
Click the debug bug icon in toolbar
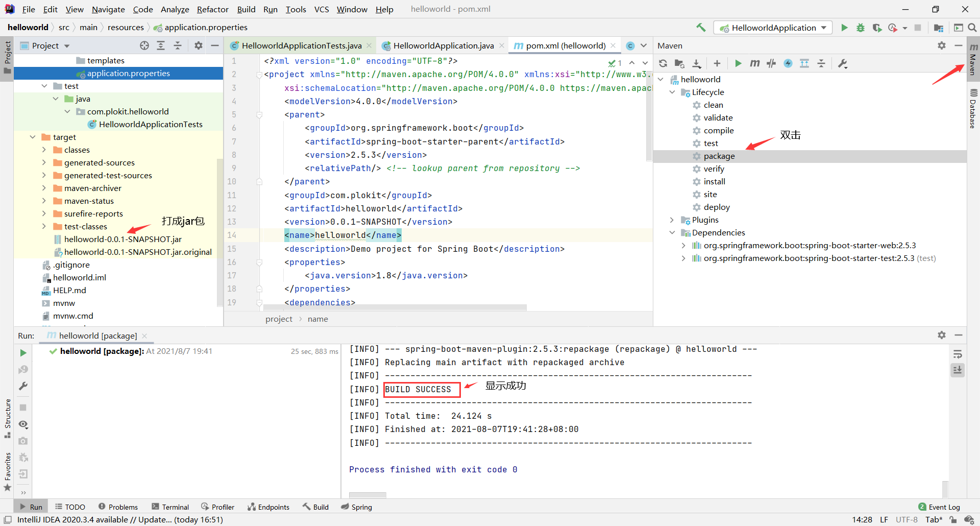(x=861, y=28)
